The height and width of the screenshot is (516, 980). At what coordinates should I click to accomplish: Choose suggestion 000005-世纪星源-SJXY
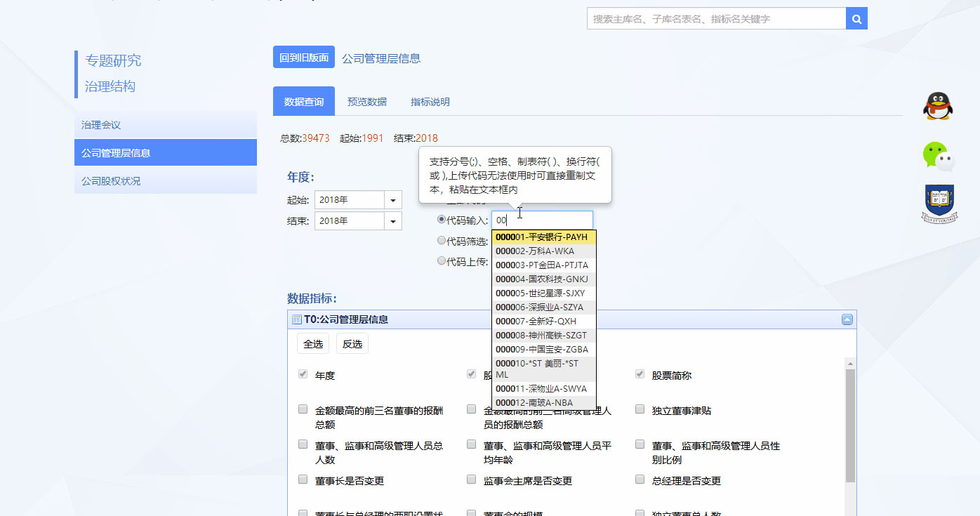(544, 293)
